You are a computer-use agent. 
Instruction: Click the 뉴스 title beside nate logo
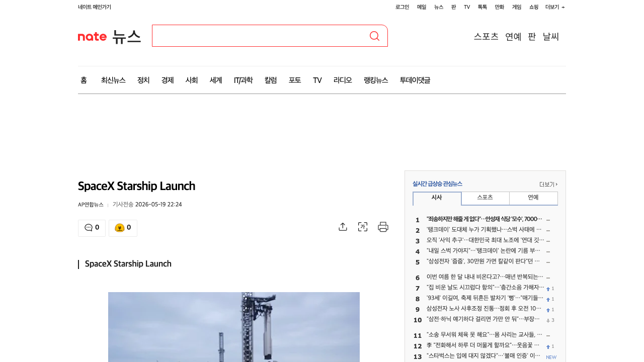[126, 36]
